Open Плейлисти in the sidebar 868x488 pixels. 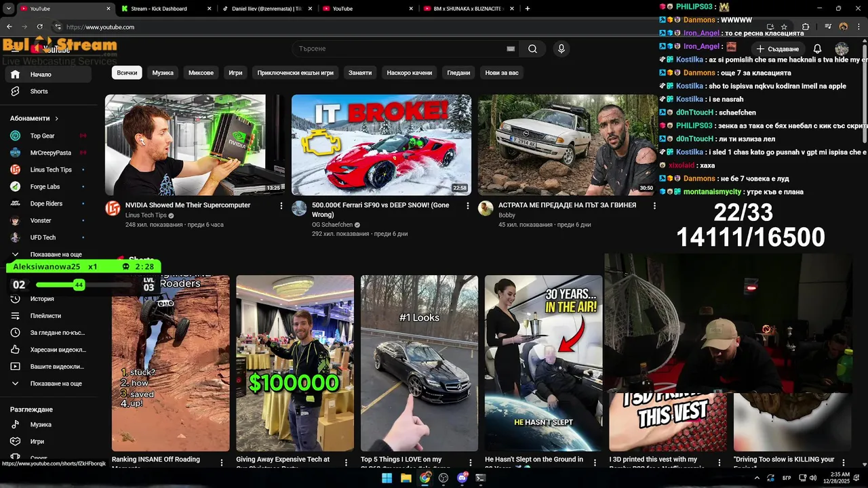coord(47,316)
